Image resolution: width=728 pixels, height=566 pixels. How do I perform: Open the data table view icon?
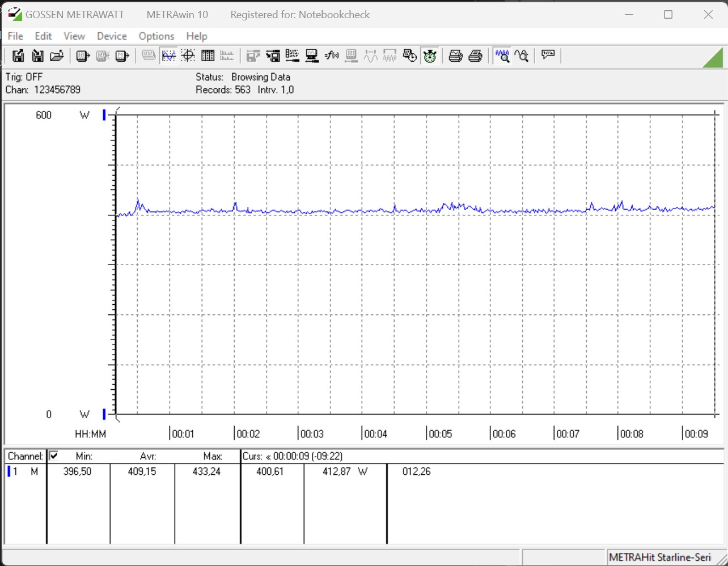[x=208, y=56]
